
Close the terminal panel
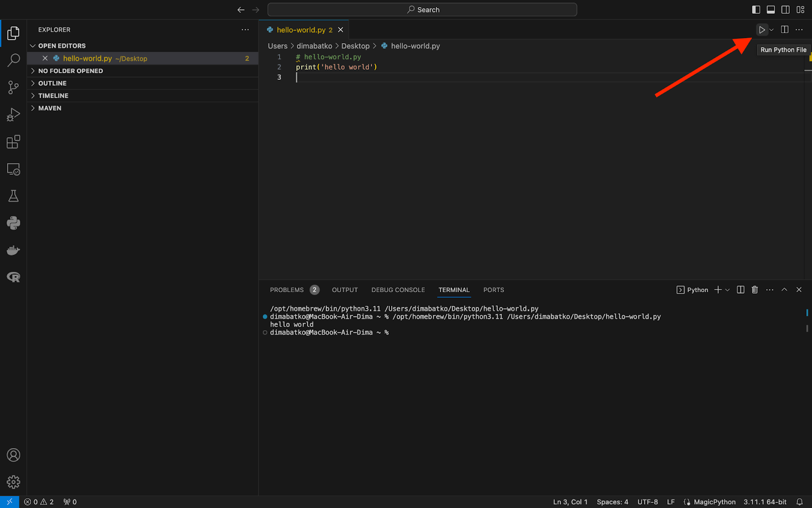click(799, 290)
